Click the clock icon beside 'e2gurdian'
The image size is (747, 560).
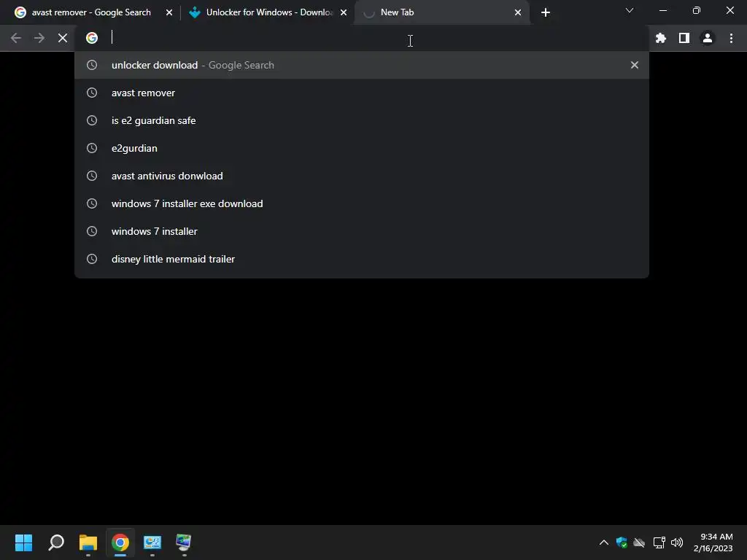click(x=92, y=148)
